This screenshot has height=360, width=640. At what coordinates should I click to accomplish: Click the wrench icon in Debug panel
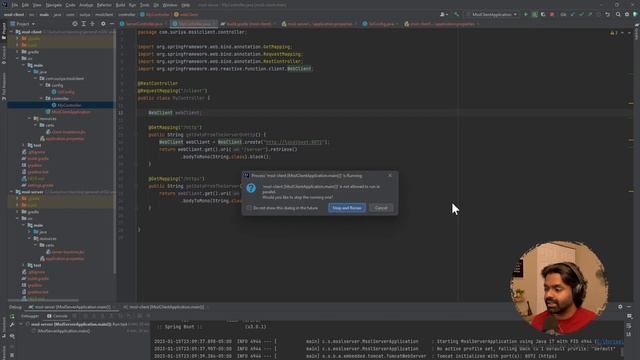12,324
